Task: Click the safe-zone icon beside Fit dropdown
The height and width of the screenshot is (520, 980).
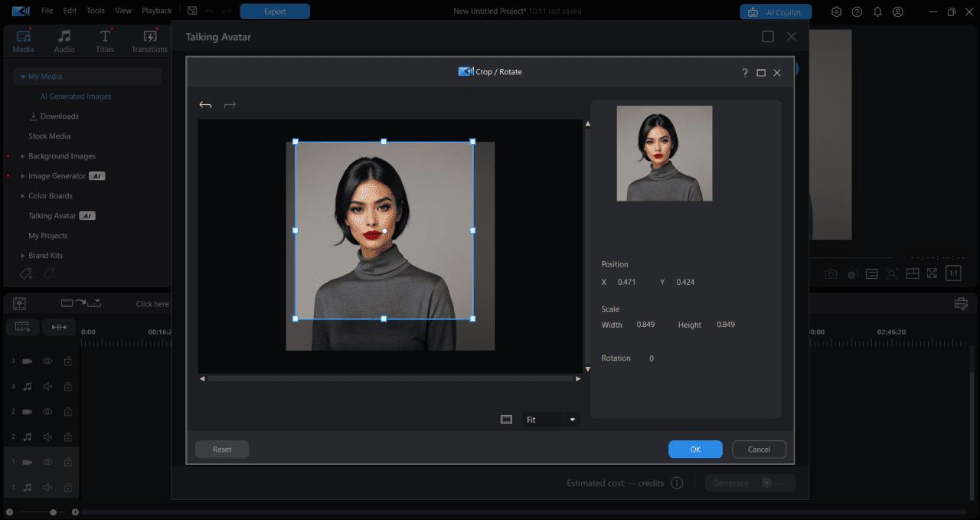Action: (x=506, y=419)
